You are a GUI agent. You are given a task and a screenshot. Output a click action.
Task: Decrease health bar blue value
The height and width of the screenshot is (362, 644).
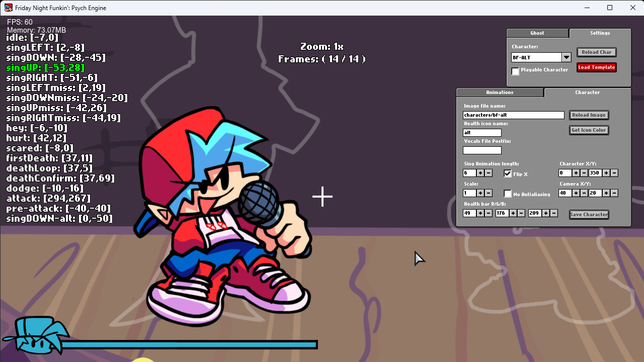click(x=554, y=213)
